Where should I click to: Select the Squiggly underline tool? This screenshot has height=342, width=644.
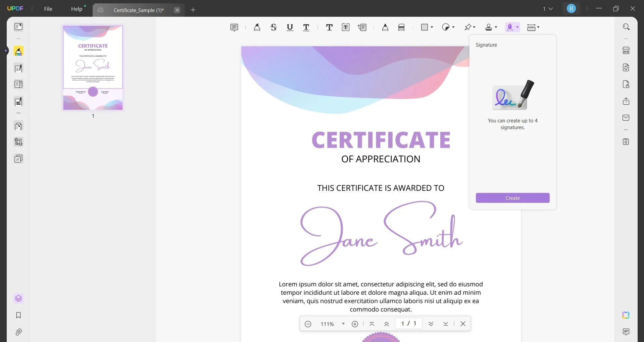click(306, 27)
